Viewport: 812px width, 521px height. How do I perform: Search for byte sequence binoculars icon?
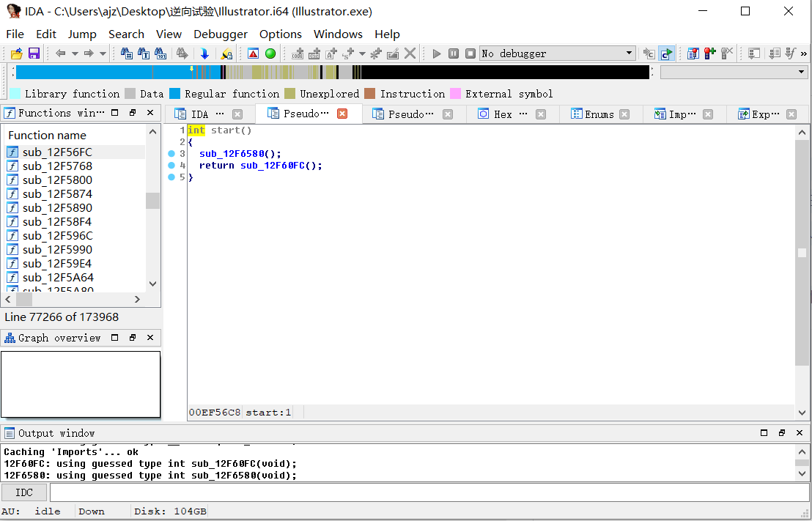pyautogui.click(x=160, y=53)
